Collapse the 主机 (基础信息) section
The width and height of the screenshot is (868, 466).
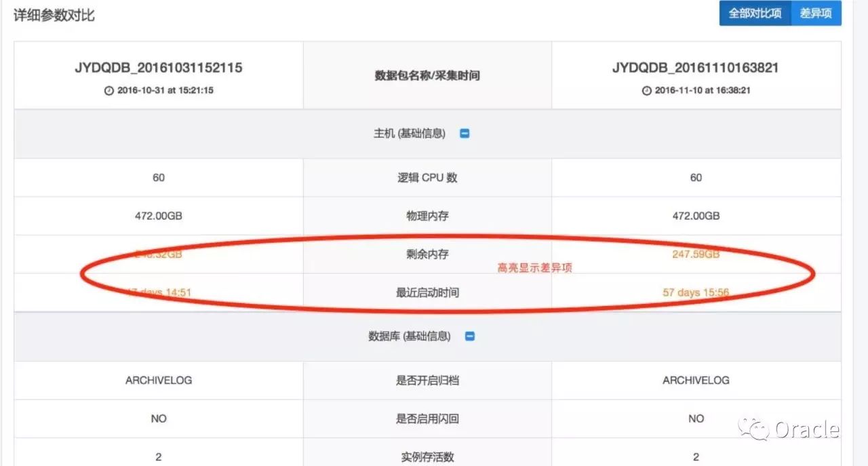(465, 134)
